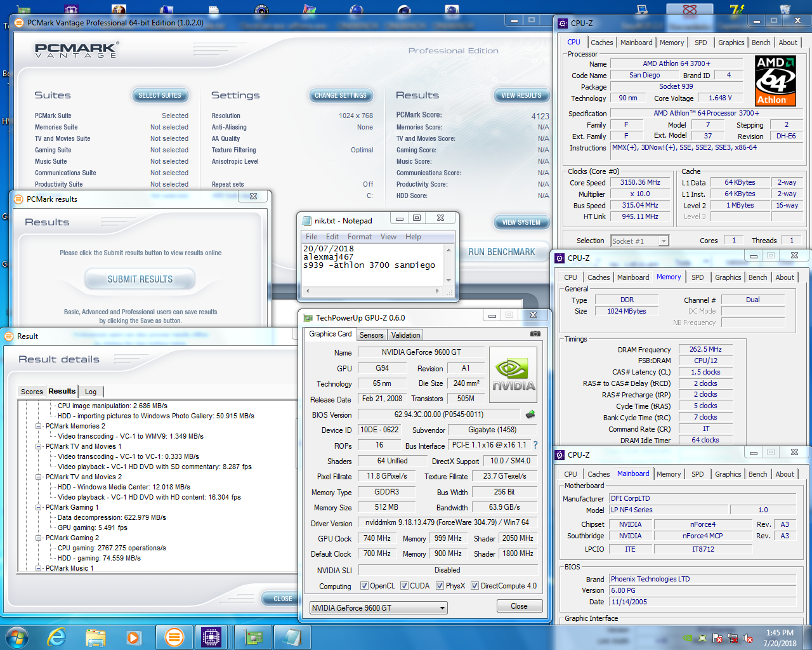
Task: Switch to GPU-Z graphics card taskbar icon
Action: pyautogui.click(x=253, y=637)
